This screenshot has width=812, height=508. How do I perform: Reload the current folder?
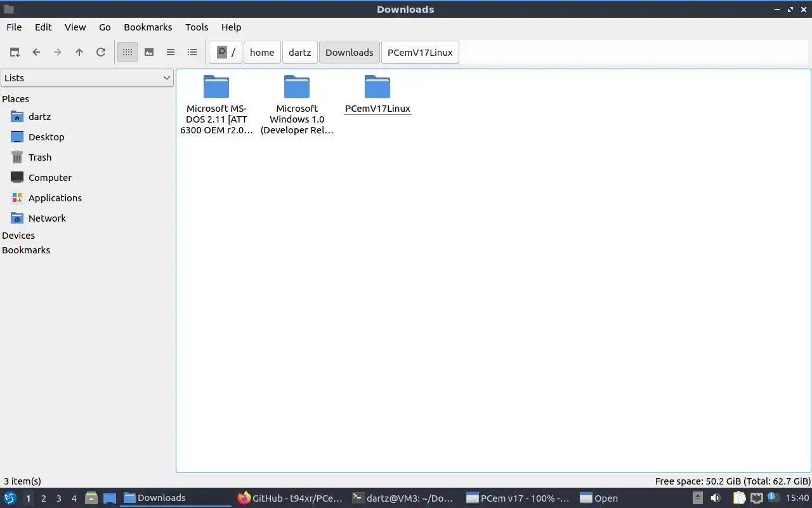pyautogui.click(x=101, y=52)
